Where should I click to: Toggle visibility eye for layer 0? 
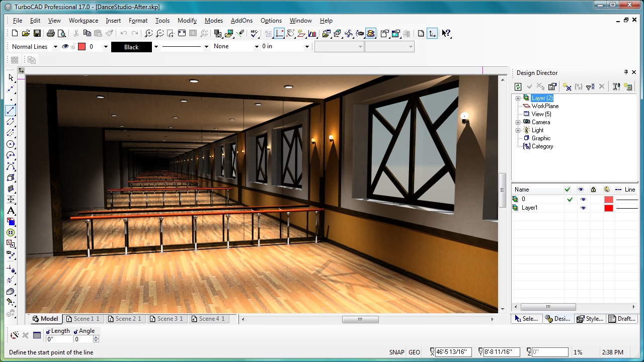point(583,200)
